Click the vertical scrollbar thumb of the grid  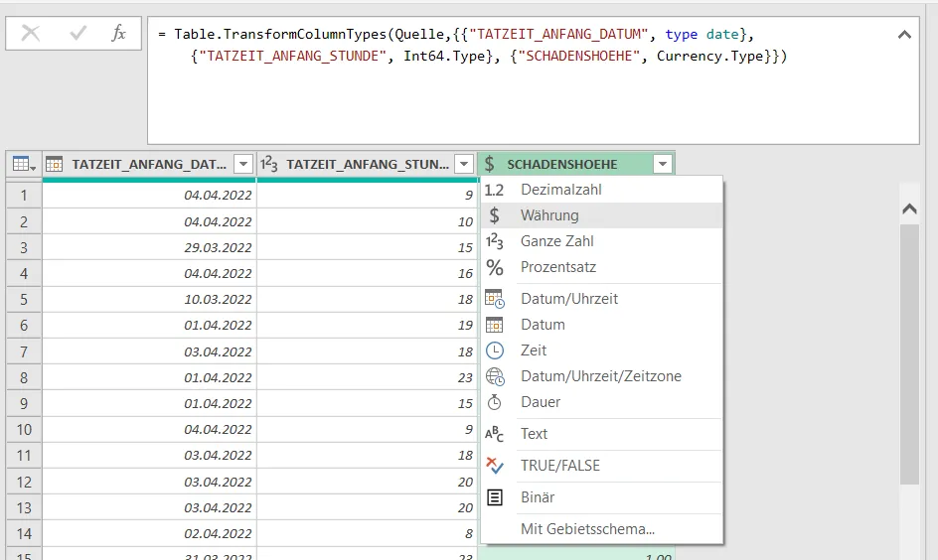click(909, 353)
